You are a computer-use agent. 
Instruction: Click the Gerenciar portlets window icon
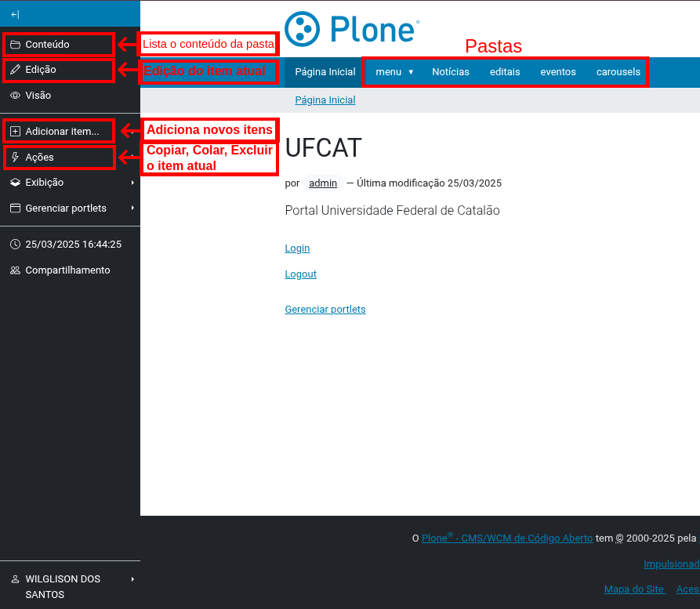click(15, 208)
